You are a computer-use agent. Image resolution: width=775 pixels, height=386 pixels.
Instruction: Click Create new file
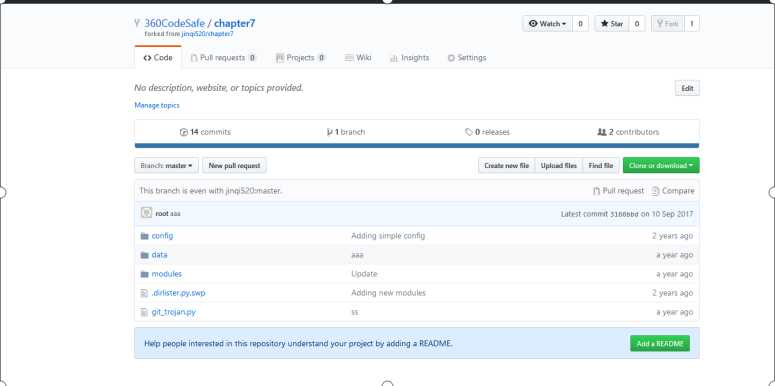coord(507,166)
